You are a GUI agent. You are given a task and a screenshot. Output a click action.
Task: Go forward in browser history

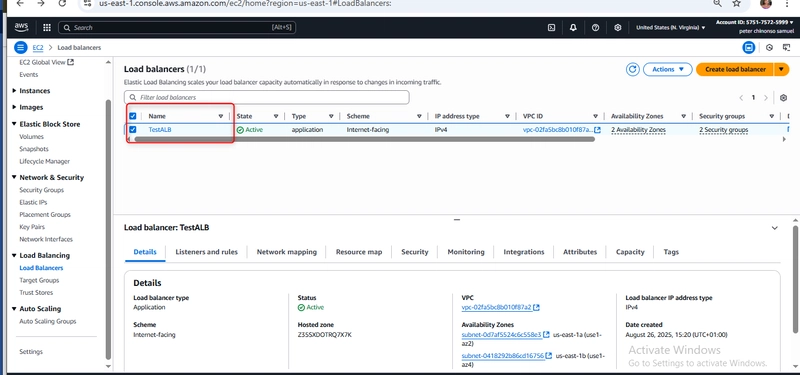click(x=41, y=4)
